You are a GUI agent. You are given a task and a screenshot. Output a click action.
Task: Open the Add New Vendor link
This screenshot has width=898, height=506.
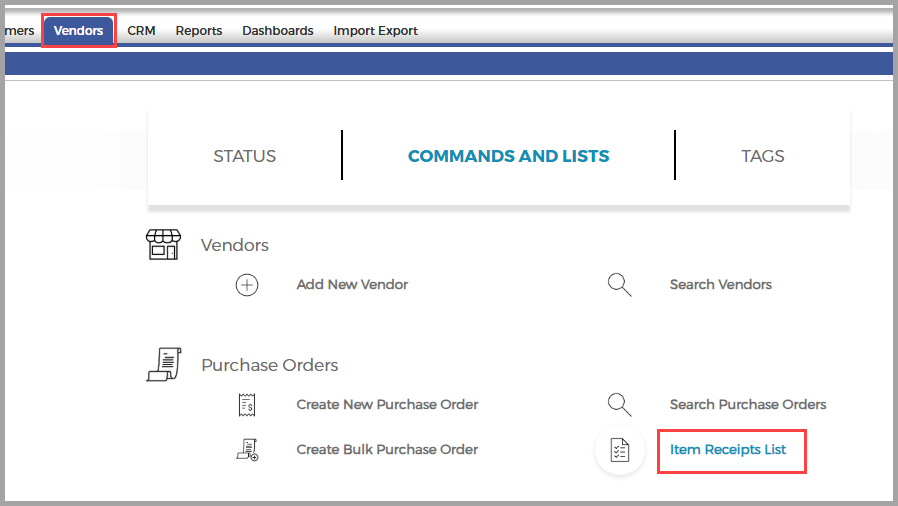(x=352, y=284)
